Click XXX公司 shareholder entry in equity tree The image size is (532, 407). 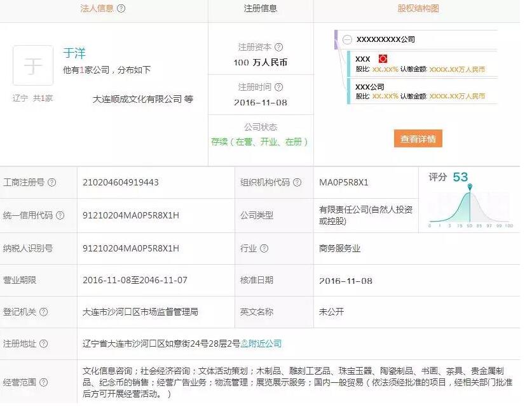[x=370, y=86]
